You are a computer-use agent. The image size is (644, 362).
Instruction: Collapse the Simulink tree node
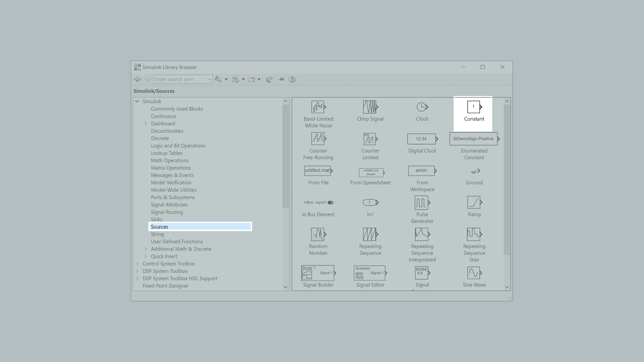pyautogui.click(x=137, y=101)
